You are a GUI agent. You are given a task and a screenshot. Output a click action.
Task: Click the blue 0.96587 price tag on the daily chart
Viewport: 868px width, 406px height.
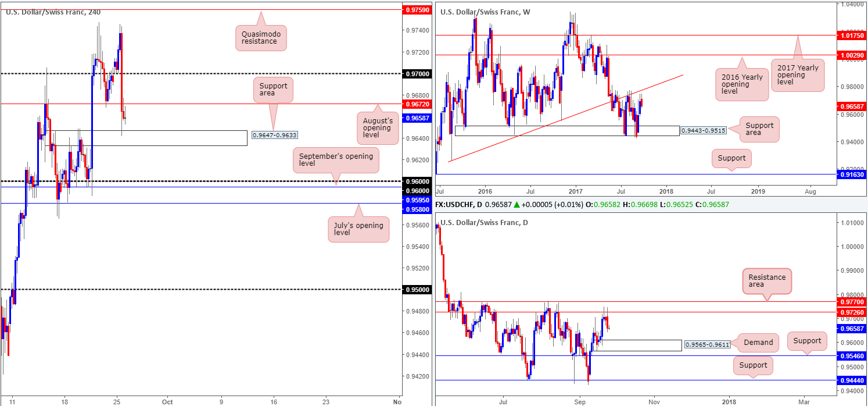pyautogui.click(x=851, y=329)
